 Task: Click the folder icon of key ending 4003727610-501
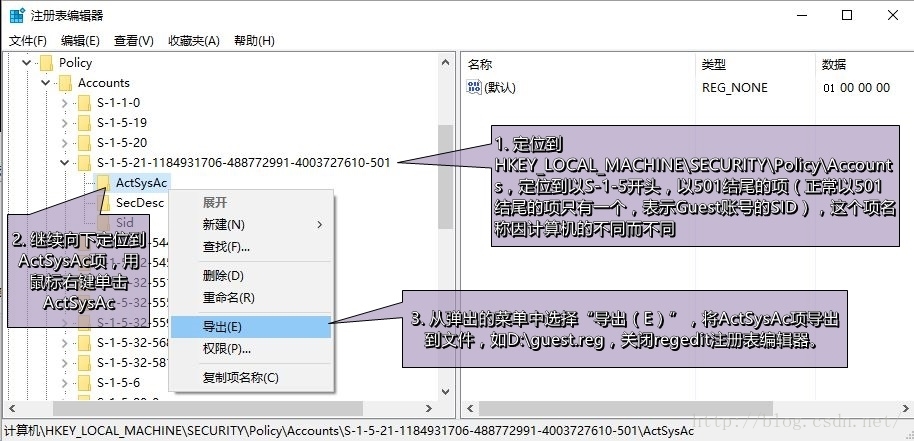85,163
